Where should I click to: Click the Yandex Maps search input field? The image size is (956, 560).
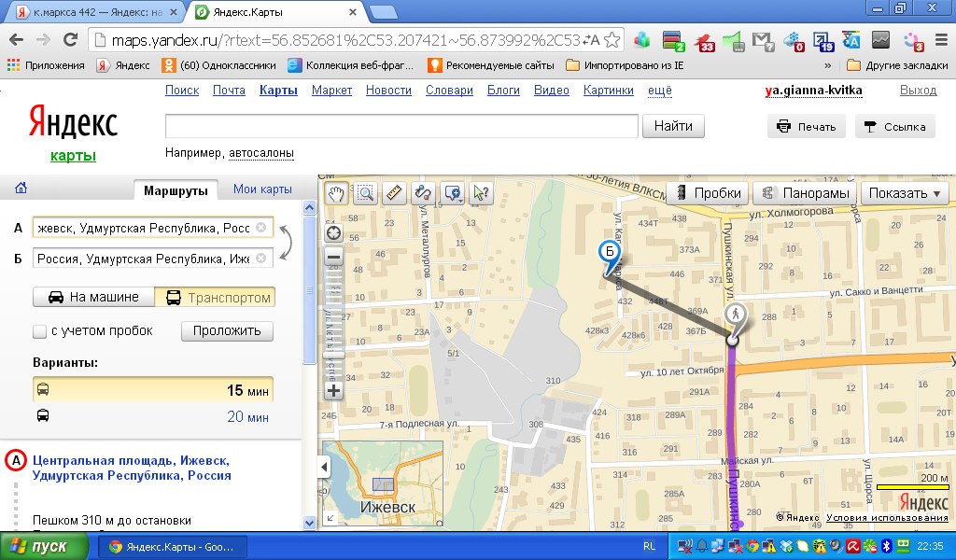click(x=401, y=126)
